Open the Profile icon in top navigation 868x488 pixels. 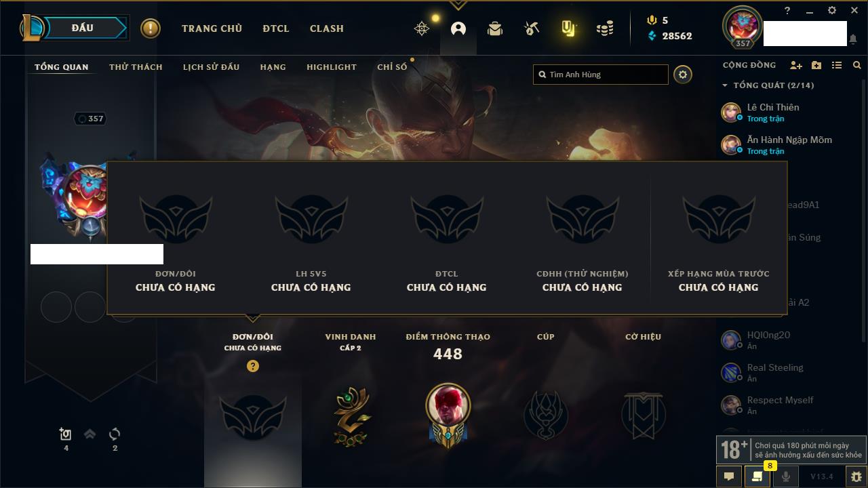458,28
